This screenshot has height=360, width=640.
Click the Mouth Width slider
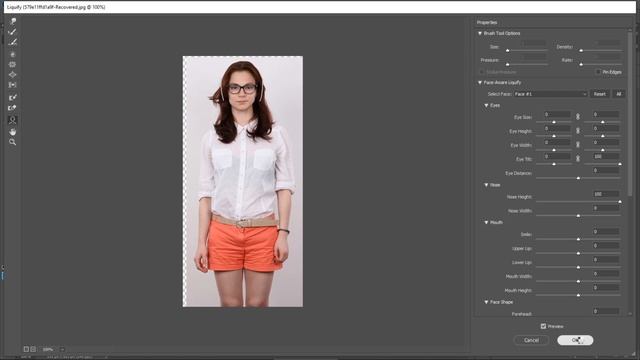[x=578, y=281]
